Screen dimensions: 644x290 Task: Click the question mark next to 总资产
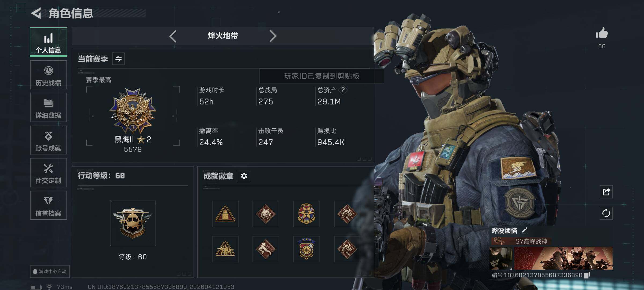[343, 90]
